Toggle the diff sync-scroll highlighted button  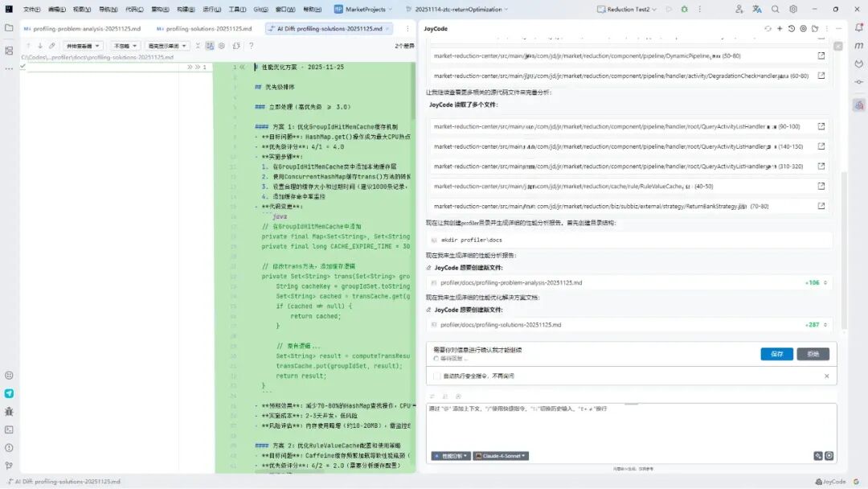(x=210, y=46)
